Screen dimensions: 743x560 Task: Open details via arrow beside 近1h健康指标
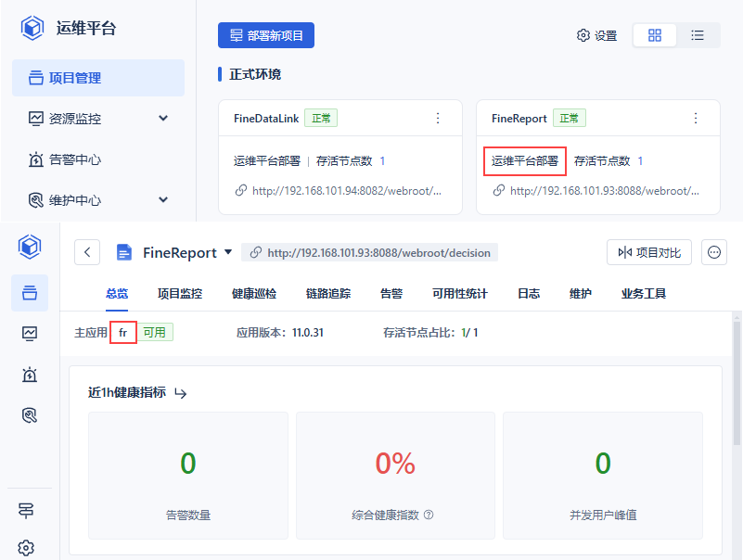coord(181,393)
